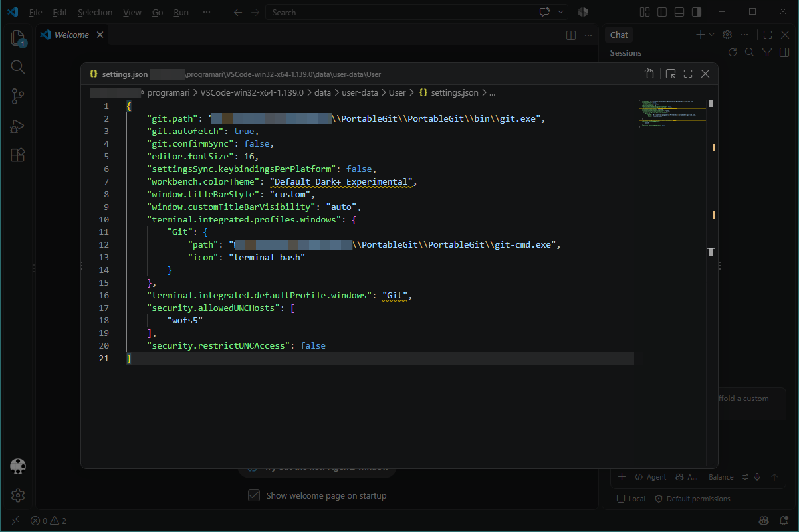The image size is (799, 532).
Task: Click the Copilot status bar icon
Action: tap(764, 521)
